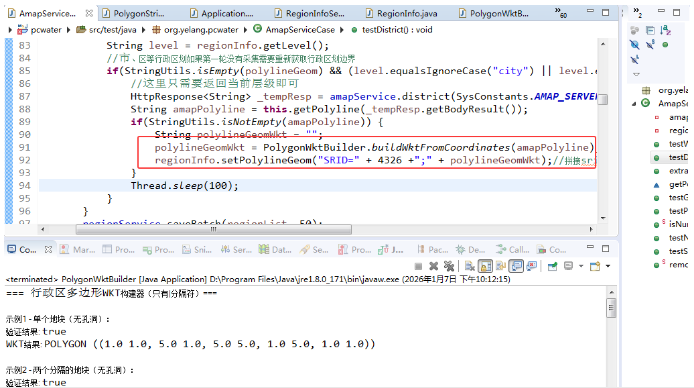Pin the console view
This screenshot has width=694, height=388.
pos(552,266)
